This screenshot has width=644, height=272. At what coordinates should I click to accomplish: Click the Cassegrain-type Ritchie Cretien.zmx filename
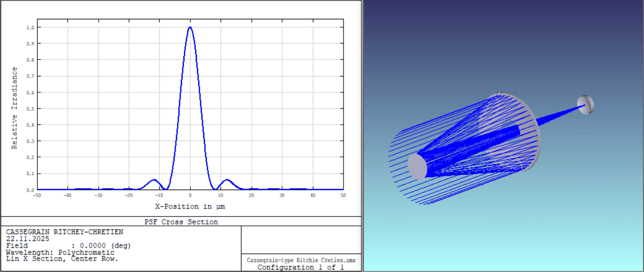click(x=301, y=260)
